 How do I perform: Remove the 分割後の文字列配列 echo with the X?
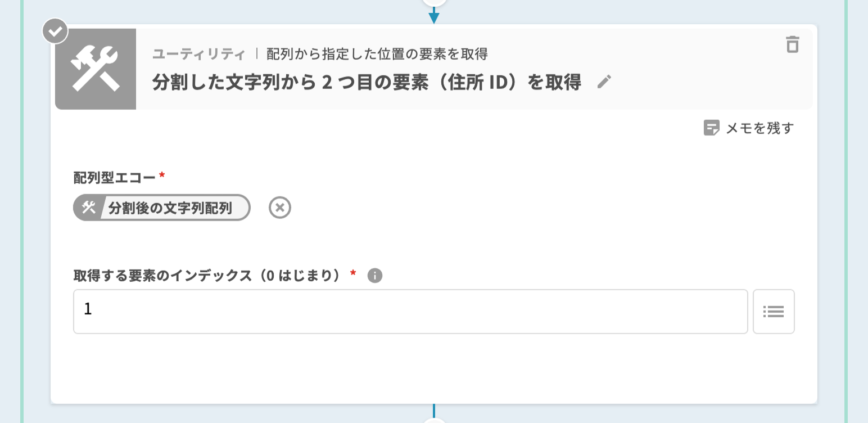pyautogui.click(x=279, y=208)
